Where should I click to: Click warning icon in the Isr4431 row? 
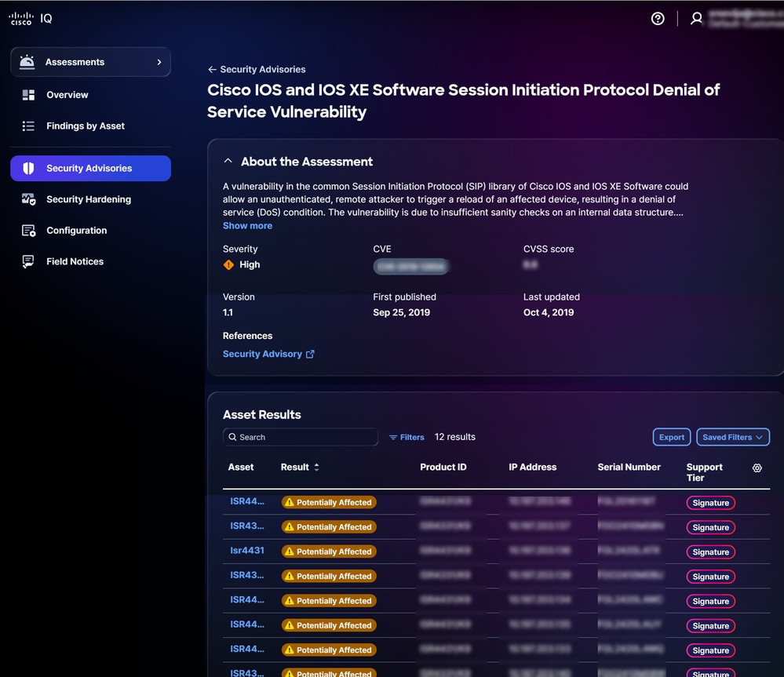[x=289, y=551]
